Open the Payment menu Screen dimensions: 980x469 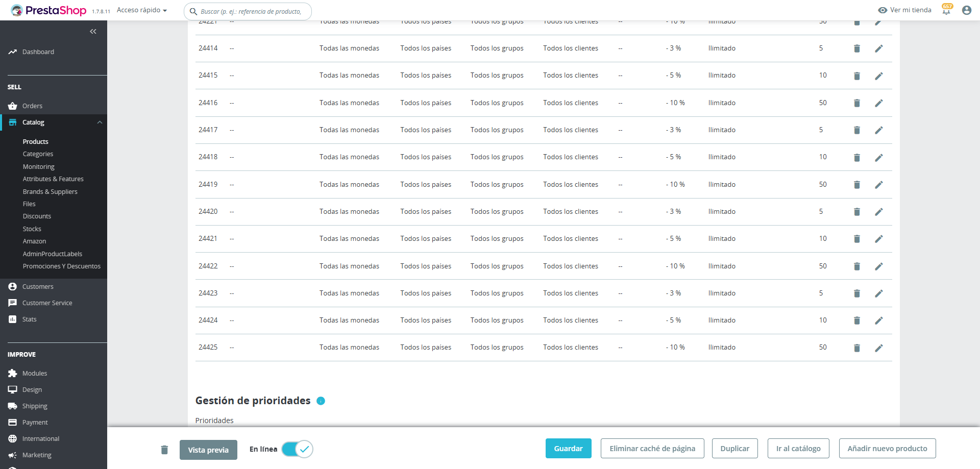(35, 423)
